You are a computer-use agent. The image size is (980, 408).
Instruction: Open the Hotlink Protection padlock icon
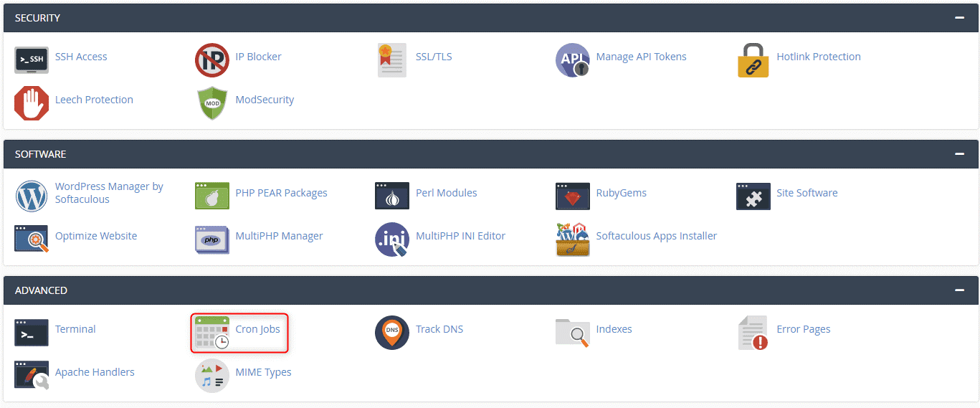[x=753, y=60]
